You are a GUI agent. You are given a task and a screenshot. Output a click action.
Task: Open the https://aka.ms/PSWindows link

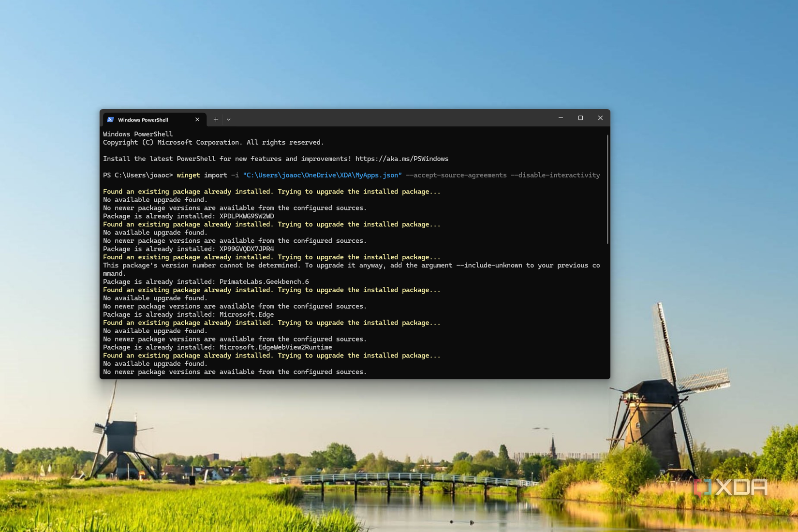pos(401,159)
